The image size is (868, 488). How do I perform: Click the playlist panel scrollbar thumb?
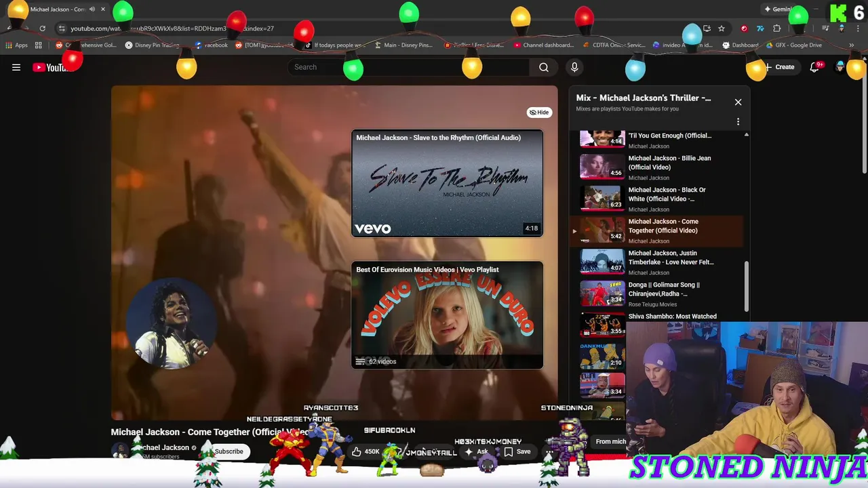[x=746, y=287]
